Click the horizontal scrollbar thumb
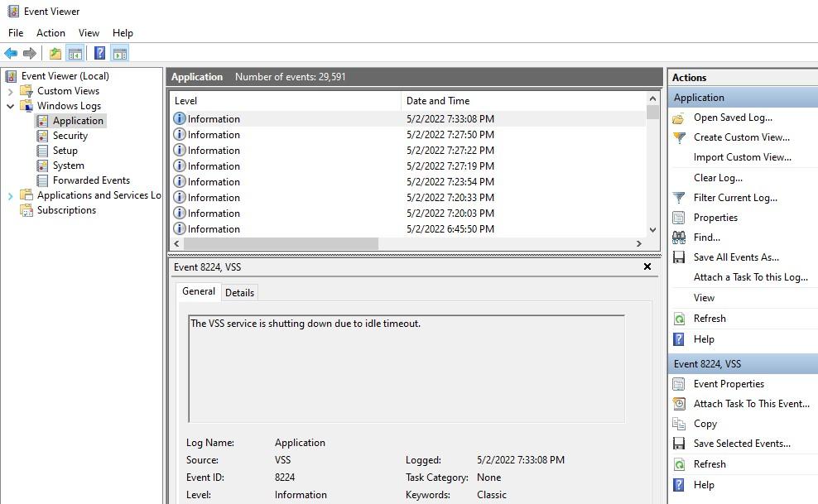The height and width of the screenshot is (504, 818). click(281, 243)
